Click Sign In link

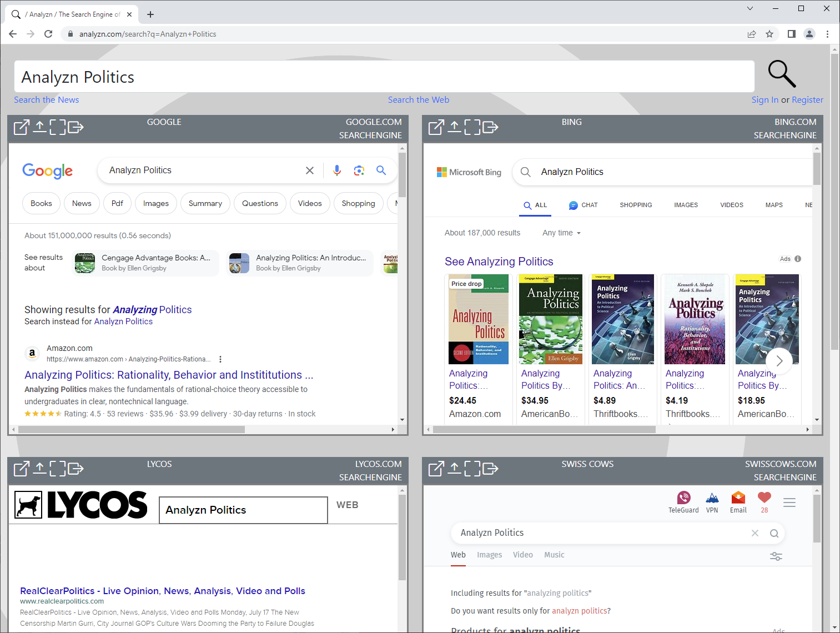(x=765, y=100)
